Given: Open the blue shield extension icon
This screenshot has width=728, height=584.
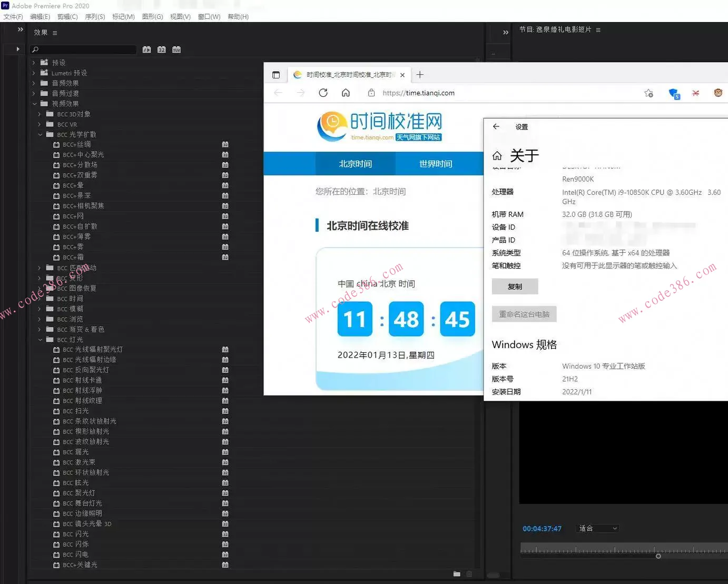Looking at the screenshot, I should coord(674,94).
